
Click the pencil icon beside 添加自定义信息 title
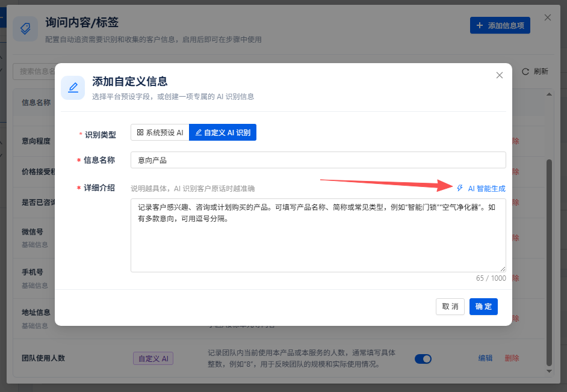coord(73,87)
